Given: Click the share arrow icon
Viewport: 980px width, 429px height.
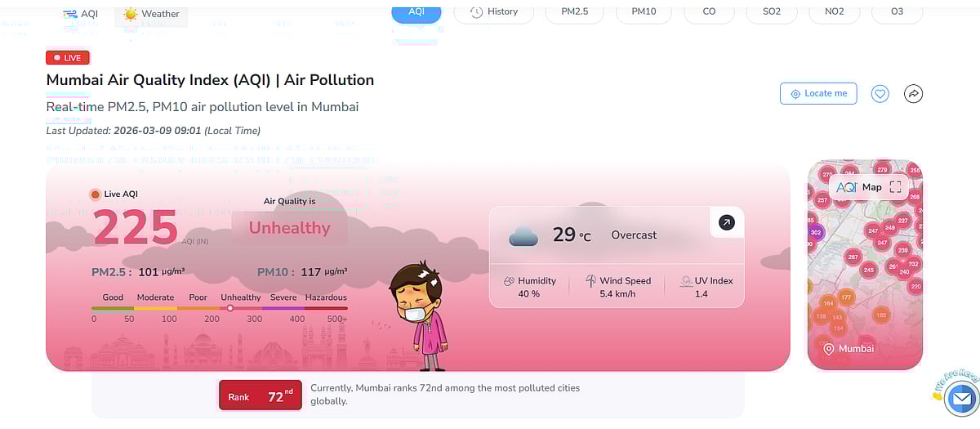Looking at the screenshot, I should click(x=913, y=94).
